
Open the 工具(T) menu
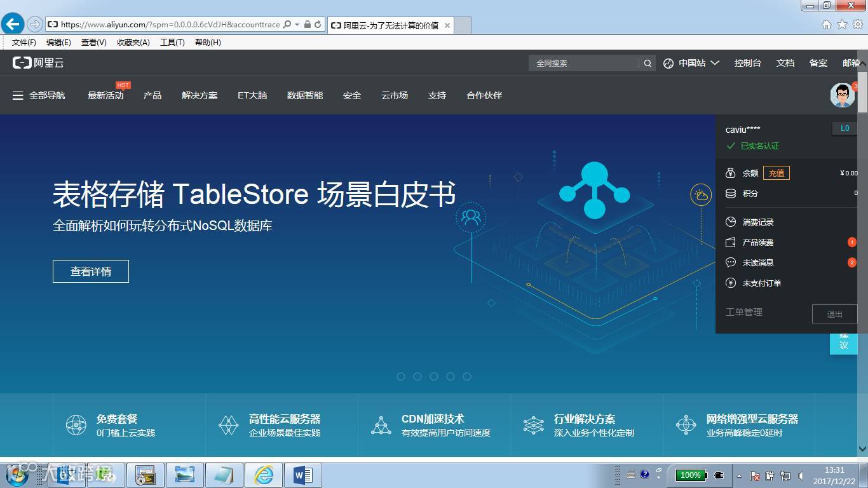[x=172, y=43]
